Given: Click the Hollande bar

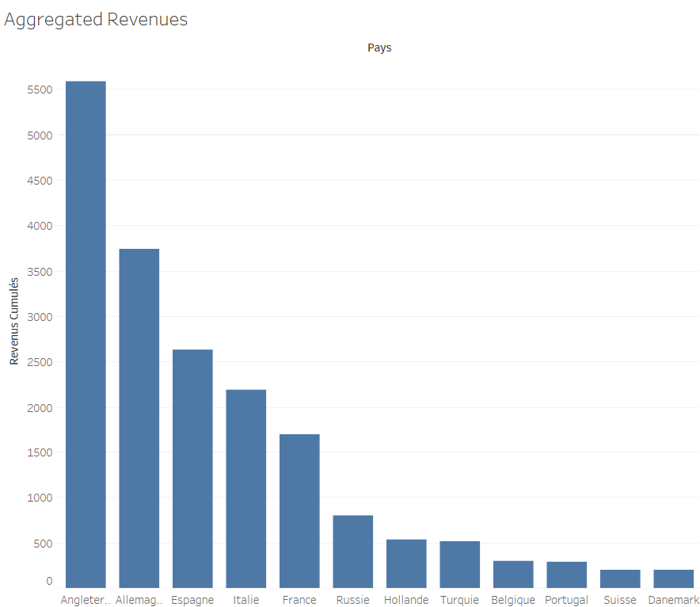Looking at the screenshot, I should tap(406, 563).
